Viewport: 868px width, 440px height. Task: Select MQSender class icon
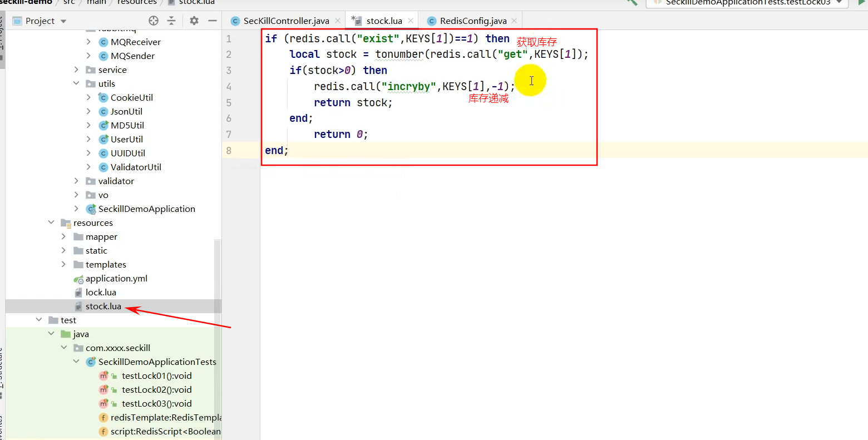[103, 56]
